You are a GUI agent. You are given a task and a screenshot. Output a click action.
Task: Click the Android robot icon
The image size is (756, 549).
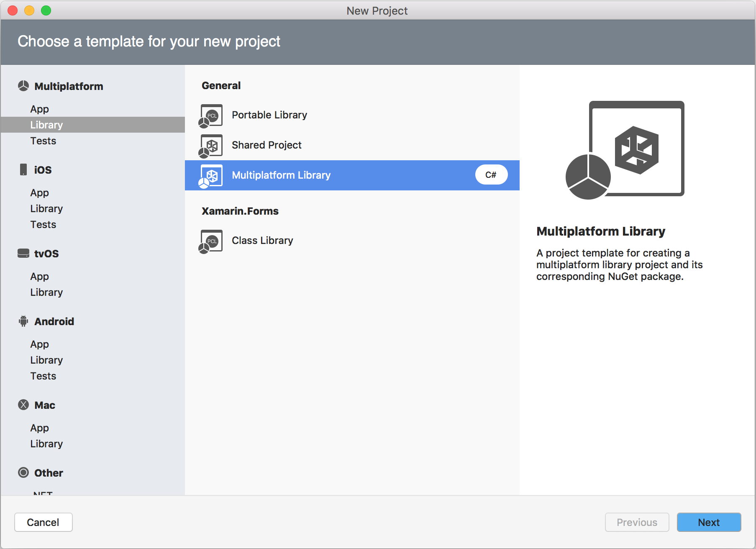[23, 321]
